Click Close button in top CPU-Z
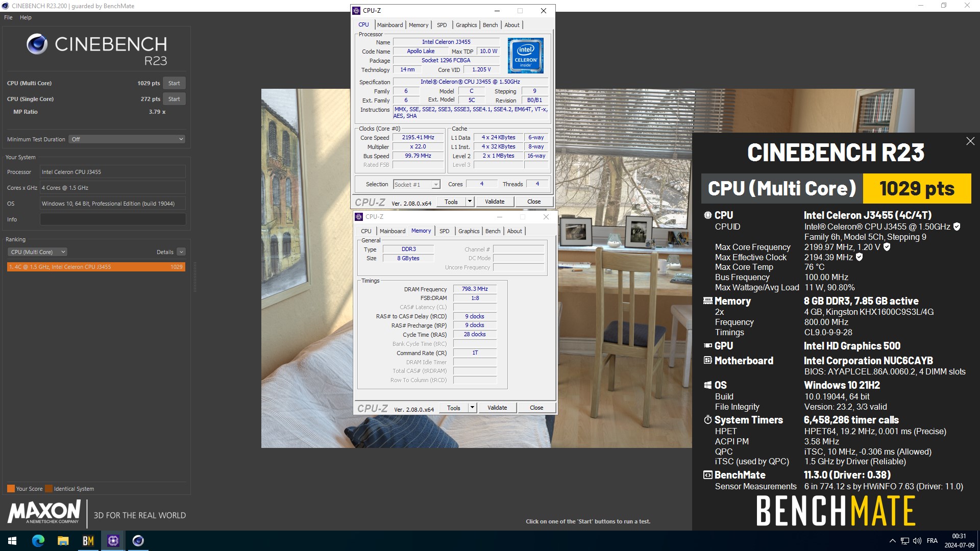Screen dimensions: 980x551 click(534, 202)
